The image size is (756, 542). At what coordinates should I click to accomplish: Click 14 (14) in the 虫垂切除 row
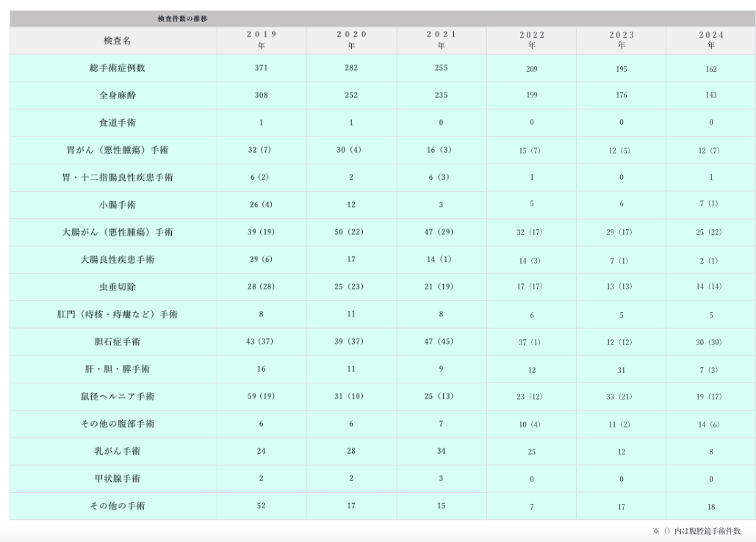coord(709,286)
